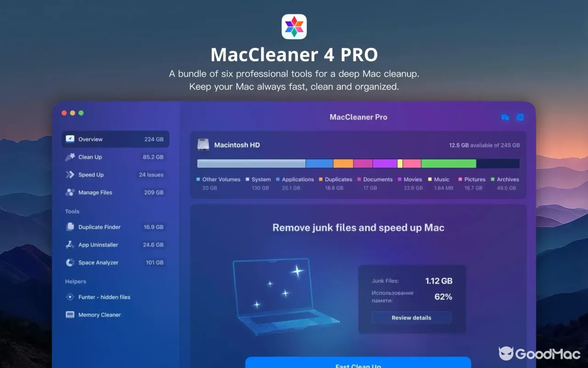Select the "Duplicates" legend label
This screenshot has width=588, height=368.
coord(339,179)
